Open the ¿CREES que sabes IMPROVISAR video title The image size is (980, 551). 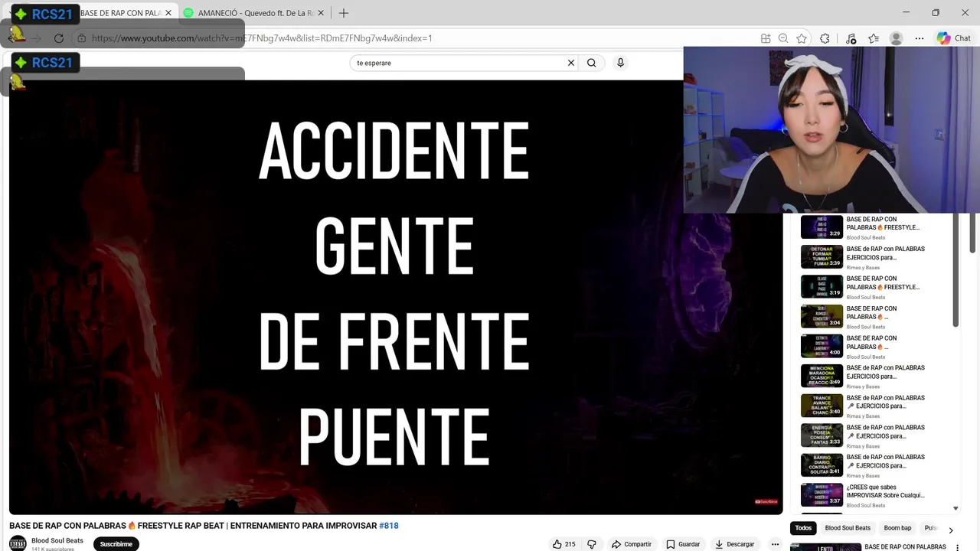point(885,491)
